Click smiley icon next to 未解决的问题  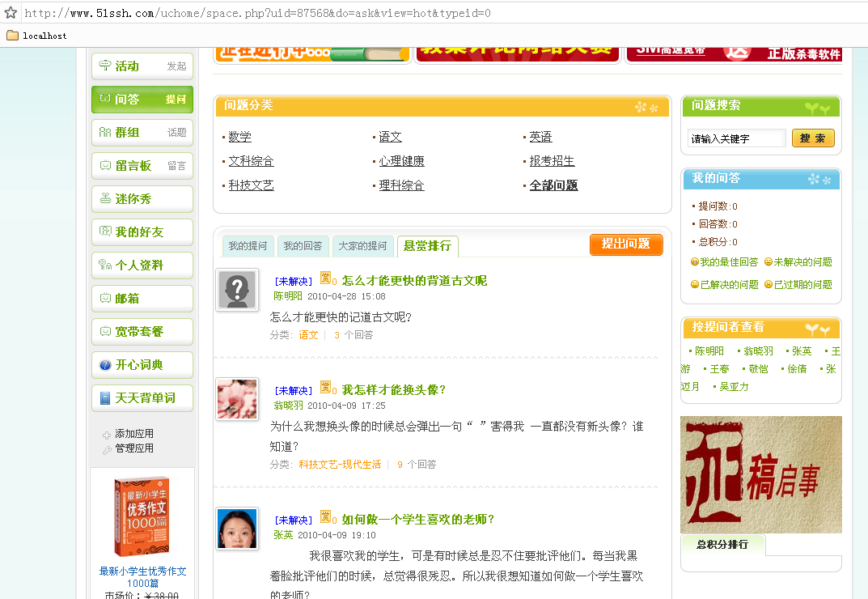point(768,261)
